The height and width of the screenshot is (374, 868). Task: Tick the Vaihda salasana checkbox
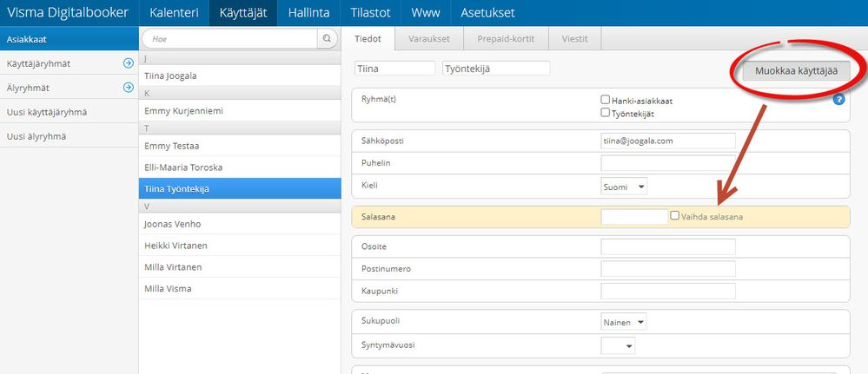click(x=675, y=215)
